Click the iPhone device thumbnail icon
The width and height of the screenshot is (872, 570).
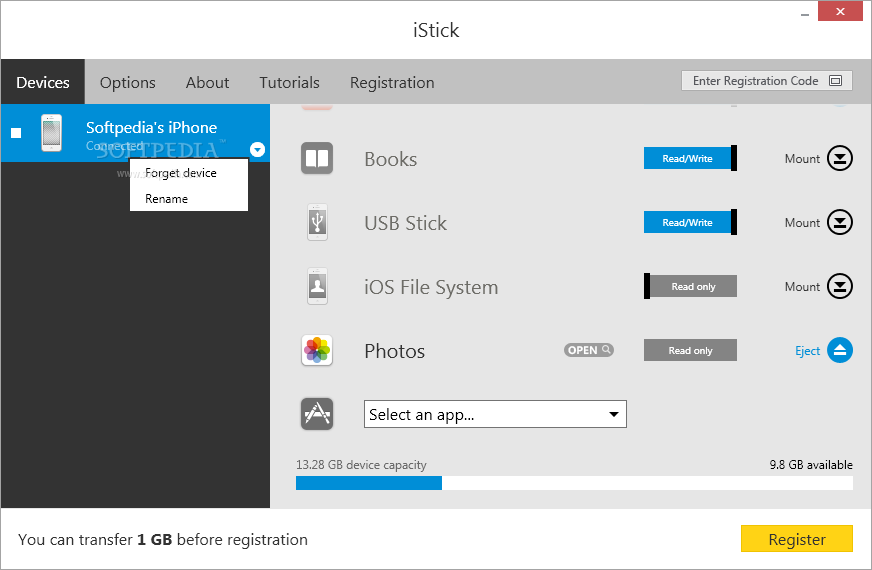(51, 133)
